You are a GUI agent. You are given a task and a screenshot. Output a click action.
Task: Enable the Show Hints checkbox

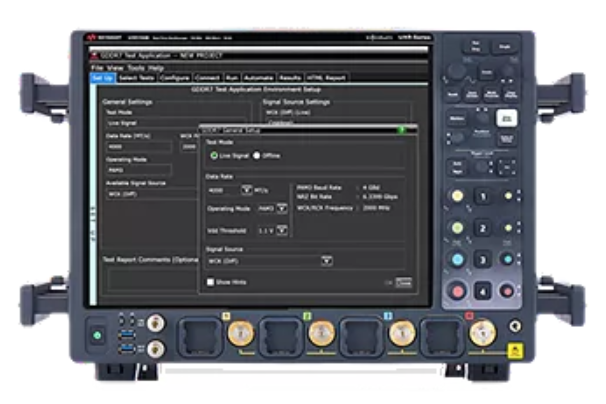pyautogui.click(x=211, y=282)
